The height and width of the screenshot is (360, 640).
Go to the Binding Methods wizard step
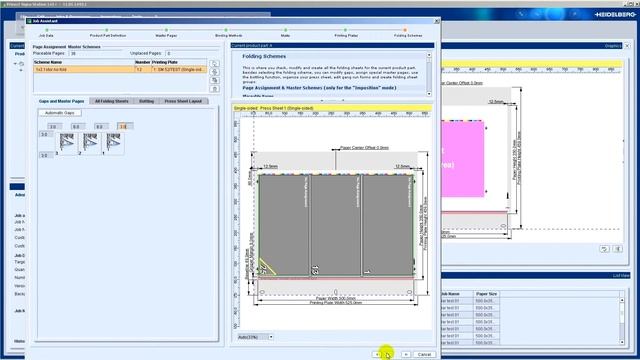(229, 33)
